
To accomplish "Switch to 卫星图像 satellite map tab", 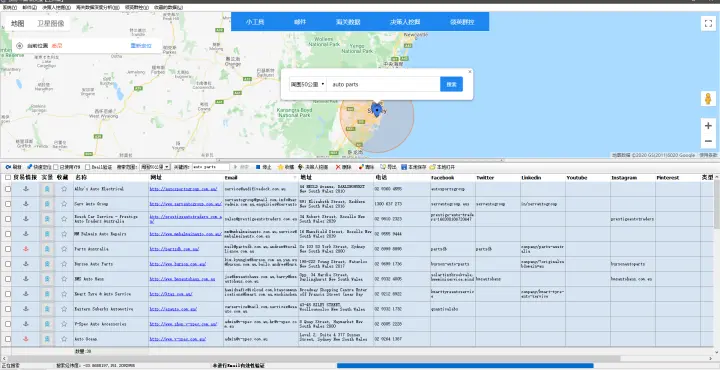I will 51,23.
